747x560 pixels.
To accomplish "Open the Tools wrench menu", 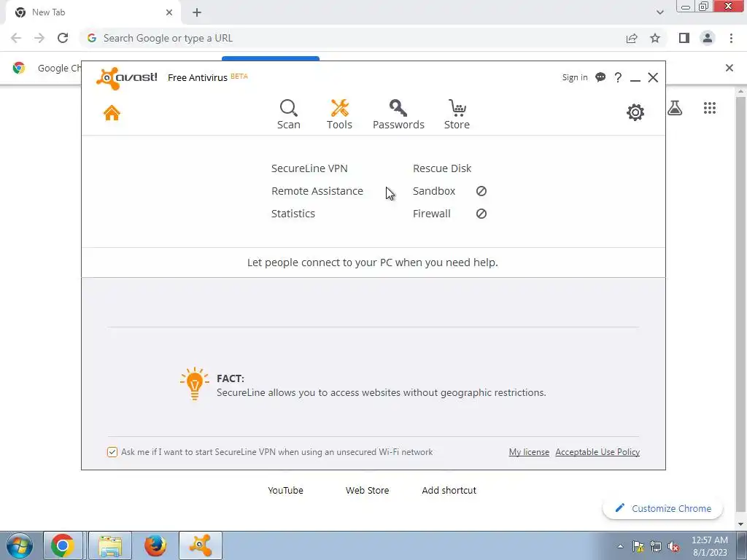I will click(x=339, y=114).
